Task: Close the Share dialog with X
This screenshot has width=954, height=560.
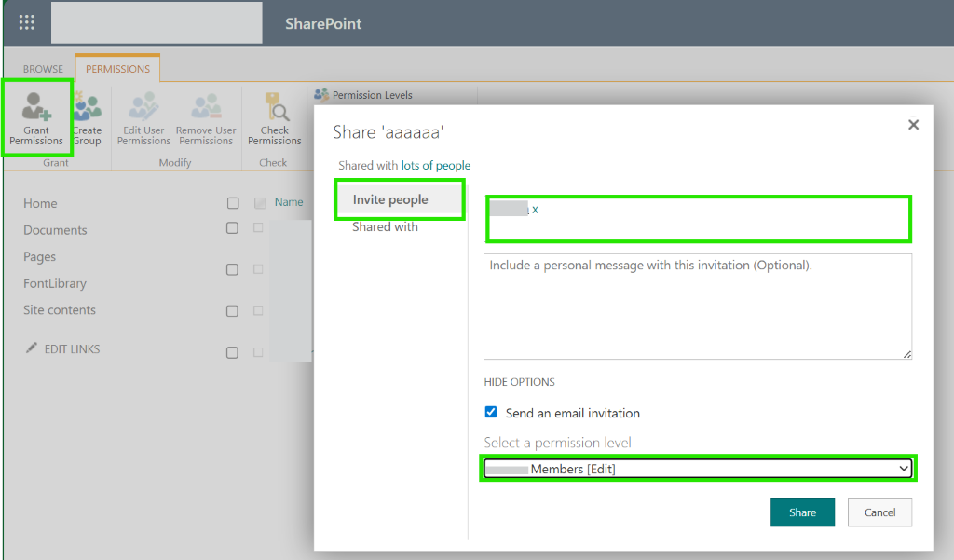Action: click(913, 125)
